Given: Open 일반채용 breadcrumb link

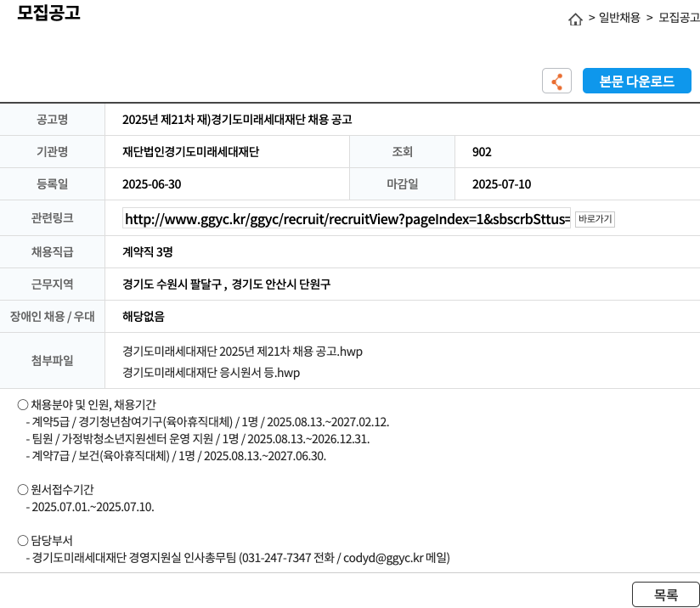Looking at the screenshot, I should pos(619,18).
